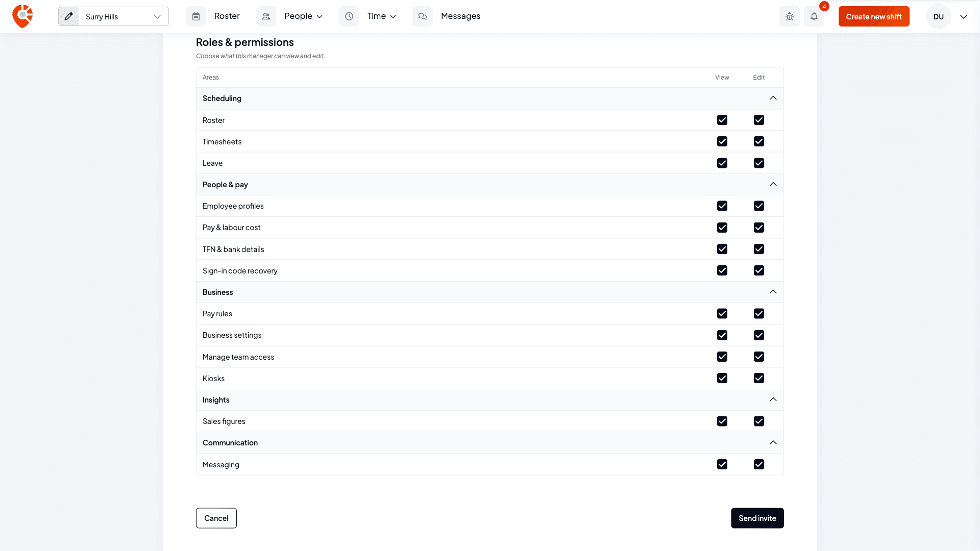Open the notifications bell

pos(814,16)
